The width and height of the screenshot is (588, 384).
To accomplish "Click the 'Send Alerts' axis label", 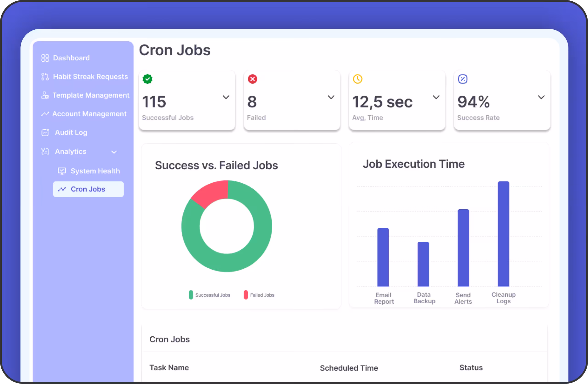I will [463, 299].
